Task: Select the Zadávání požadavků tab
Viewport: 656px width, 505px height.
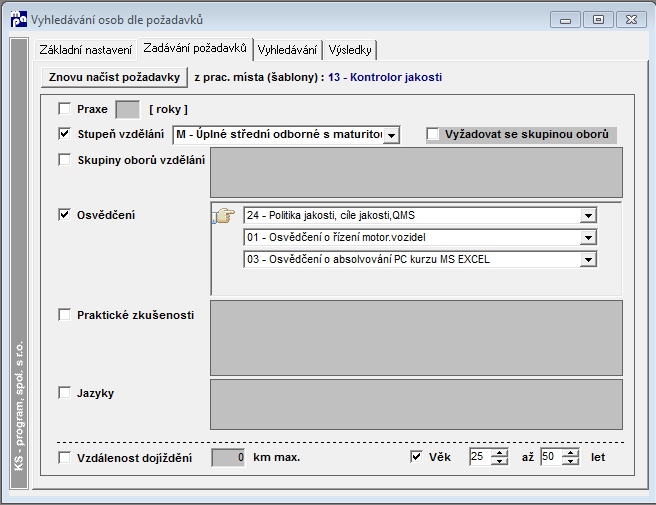Action: 195,49
